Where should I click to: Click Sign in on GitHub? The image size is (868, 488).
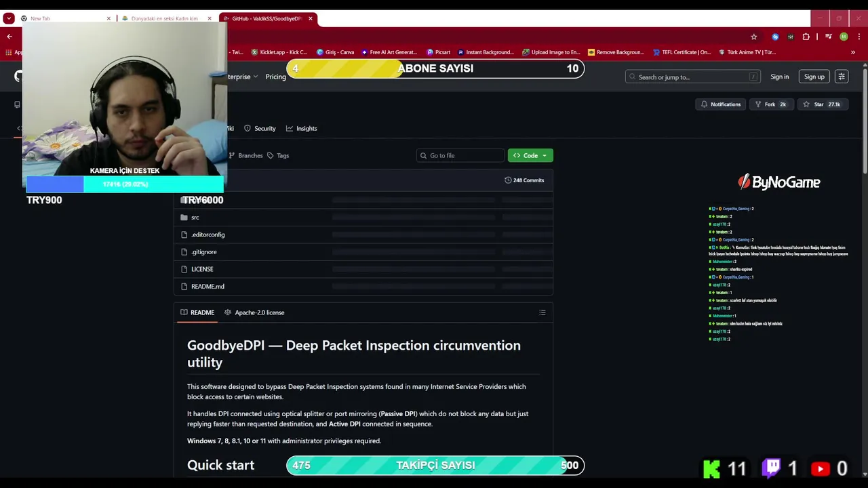click(779, 77)
